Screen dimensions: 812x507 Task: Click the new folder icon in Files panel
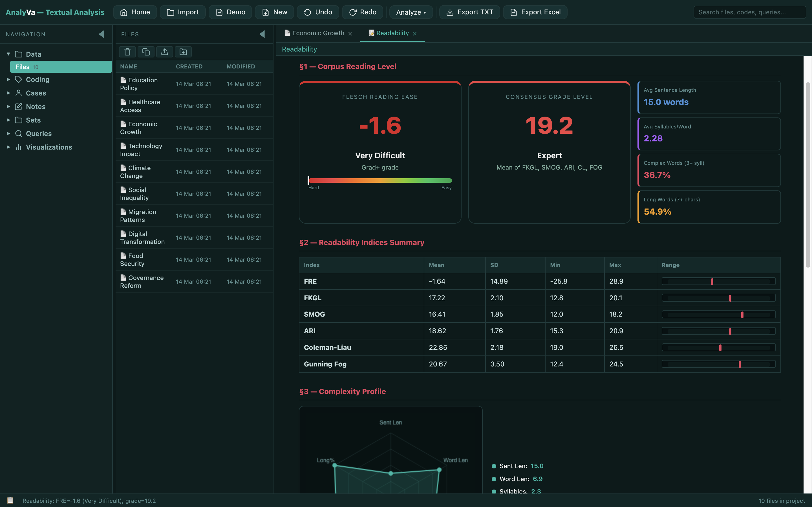coord(183,52)
